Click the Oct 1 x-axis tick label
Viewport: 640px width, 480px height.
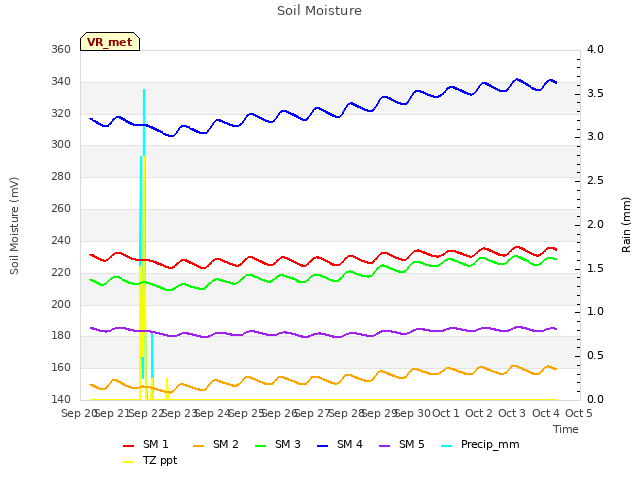(446, 413)
